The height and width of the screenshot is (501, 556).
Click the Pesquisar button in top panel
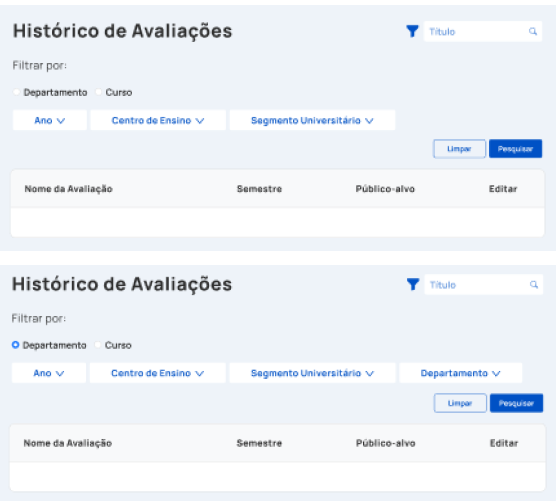[x=516, y=149]
